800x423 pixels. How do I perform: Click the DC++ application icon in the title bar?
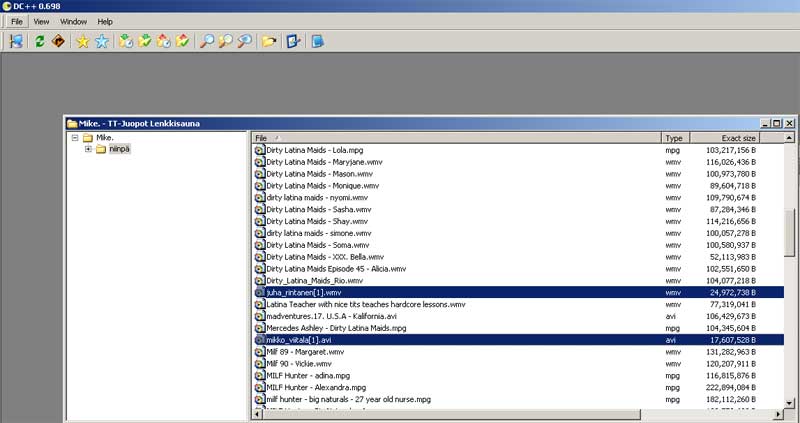[x=7, y=6]
